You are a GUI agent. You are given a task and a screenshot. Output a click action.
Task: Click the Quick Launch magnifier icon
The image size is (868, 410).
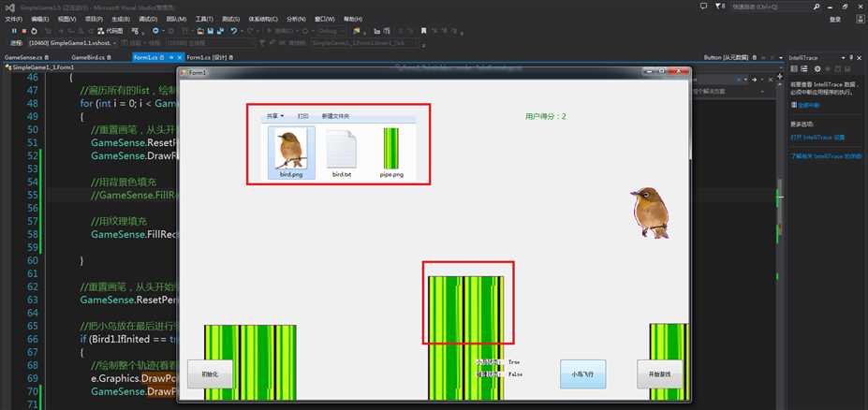[817, 7]
